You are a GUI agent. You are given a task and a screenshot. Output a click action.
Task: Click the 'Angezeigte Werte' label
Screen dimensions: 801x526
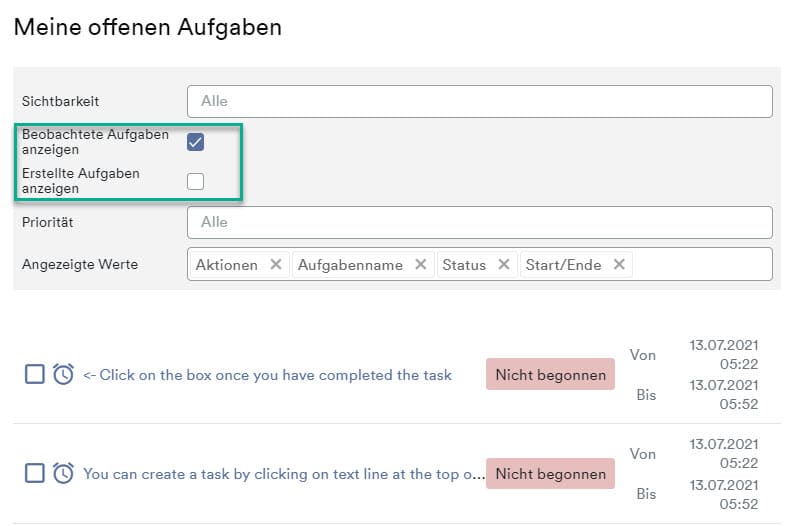coord(80,265)
